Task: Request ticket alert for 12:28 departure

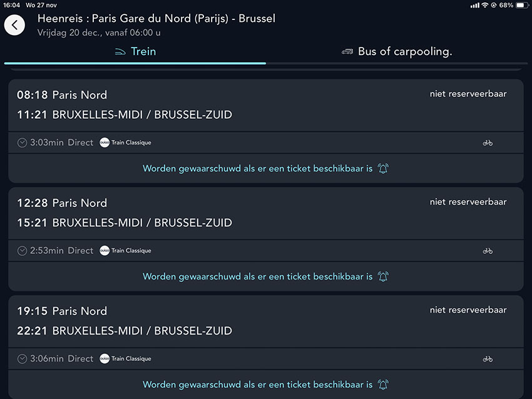Action: tap(265, 276)
